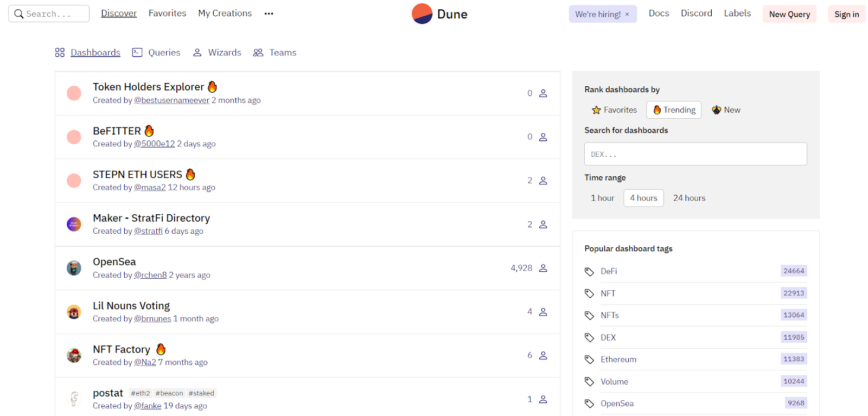This screenshot has width=868, height=416.
Task: Click the BeFITTER avatar circle
Action: 74,137
